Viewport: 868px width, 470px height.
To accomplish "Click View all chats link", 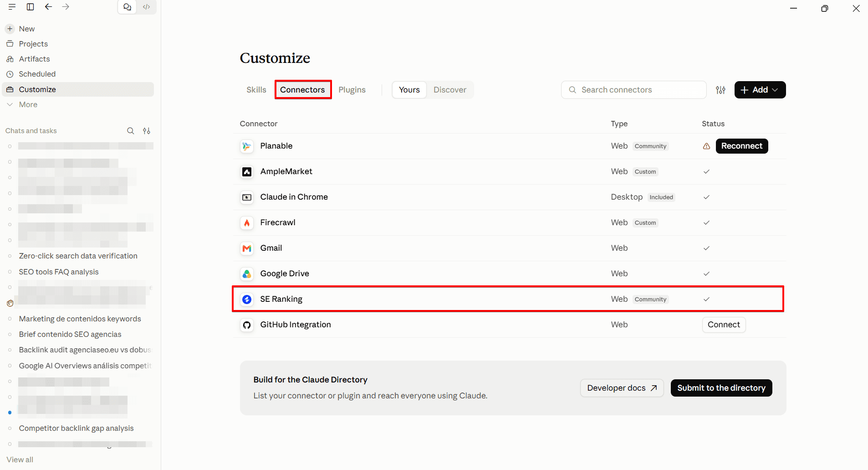I will click(x=20, y=460).
